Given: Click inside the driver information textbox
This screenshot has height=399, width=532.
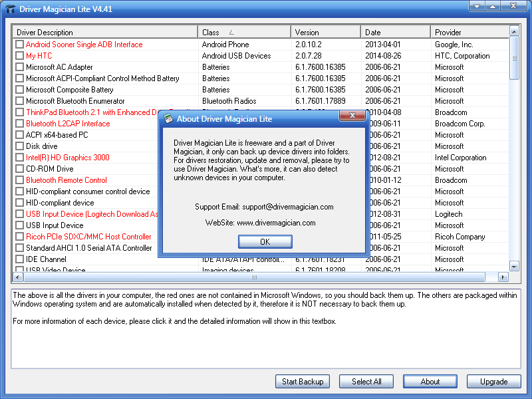Looking at the screenshot, I should tap(266, 329).
